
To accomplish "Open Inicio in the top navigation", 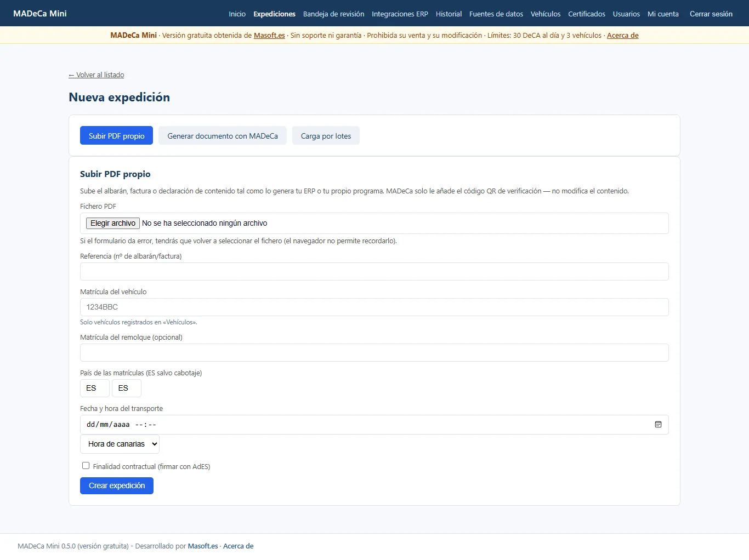I will coord(237,14).
